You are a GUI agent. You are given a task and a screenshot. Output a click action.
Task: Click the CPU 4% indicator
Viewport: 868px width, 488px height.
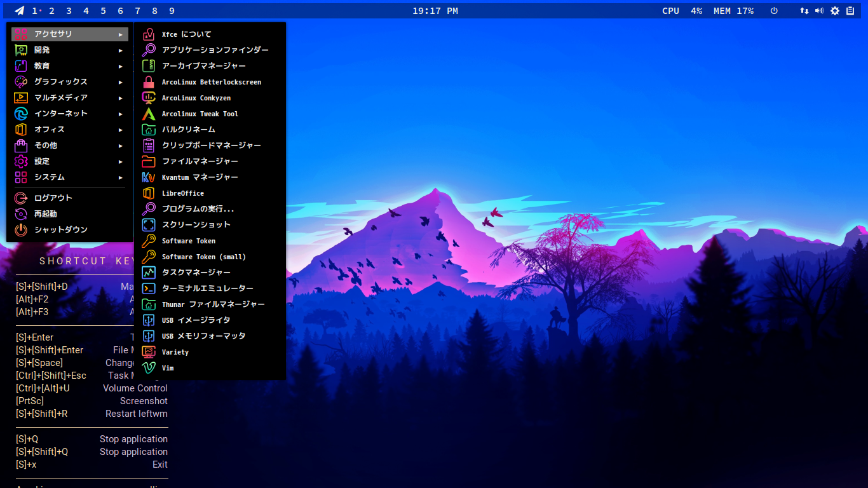click(x=682, y=11)
